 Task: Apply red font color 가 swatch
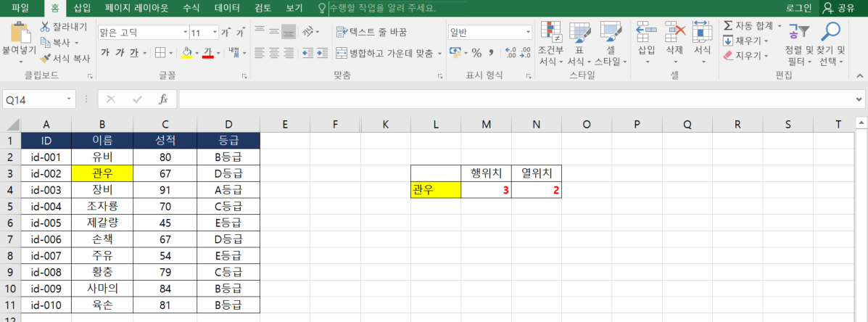208,53
